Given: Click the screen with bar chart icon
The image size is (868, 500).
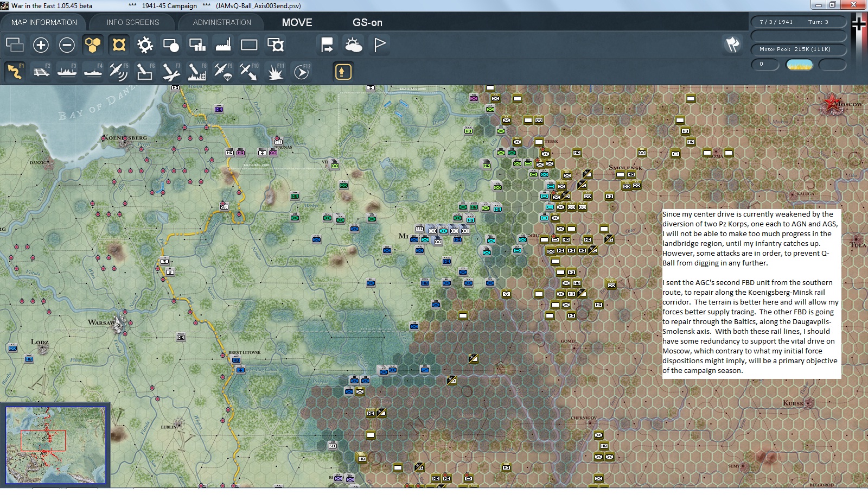Looking at the screenshot, I should coord(197,45).
